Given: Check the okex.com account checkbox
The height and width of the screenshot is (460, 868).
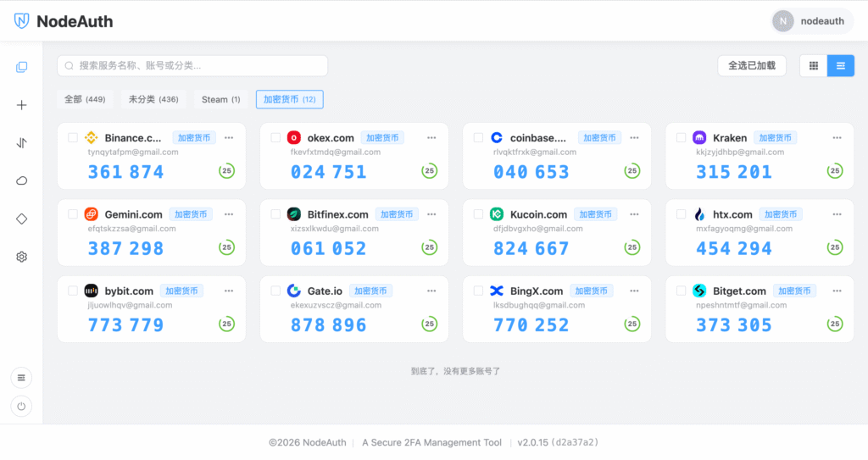Looking at the screenshot, I should tap(275, 137).
